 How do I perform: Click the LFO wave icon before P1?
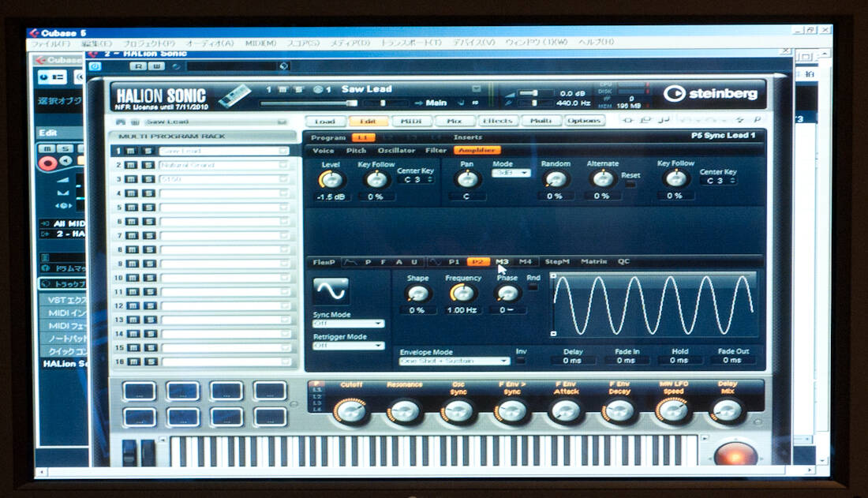(x=436, y=261)
